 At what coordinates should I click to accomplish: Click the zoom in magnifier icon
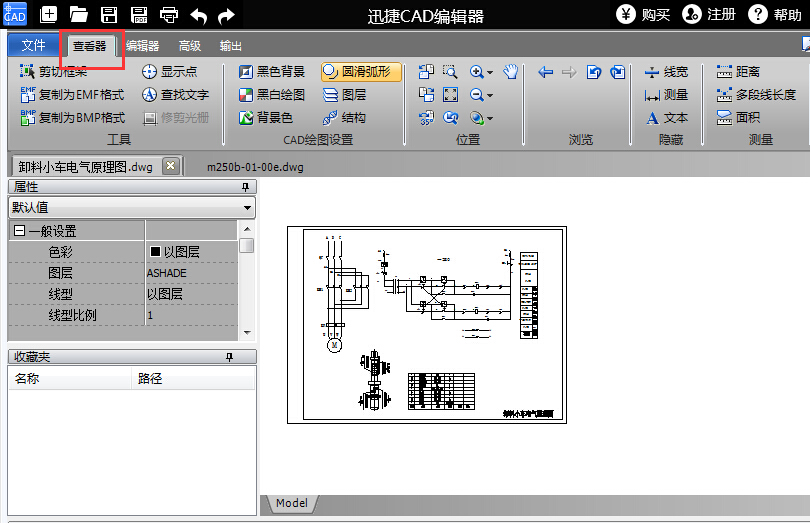476,71
